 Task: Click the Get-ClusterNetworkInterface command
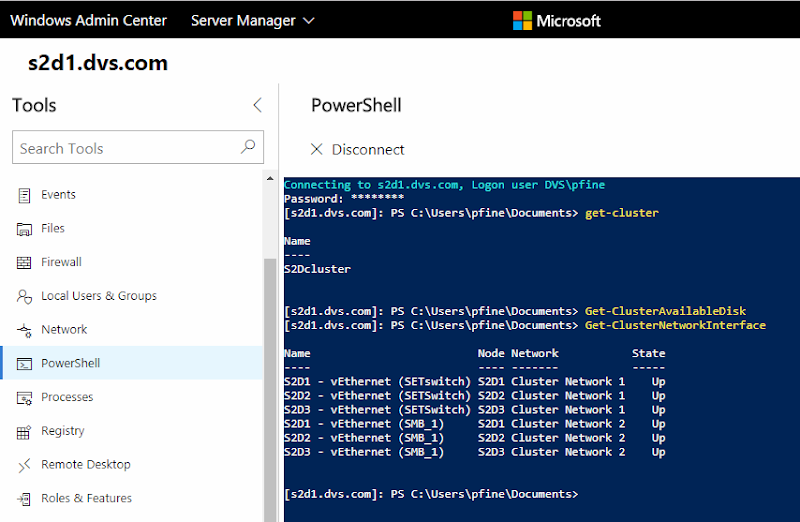[675, 325]
